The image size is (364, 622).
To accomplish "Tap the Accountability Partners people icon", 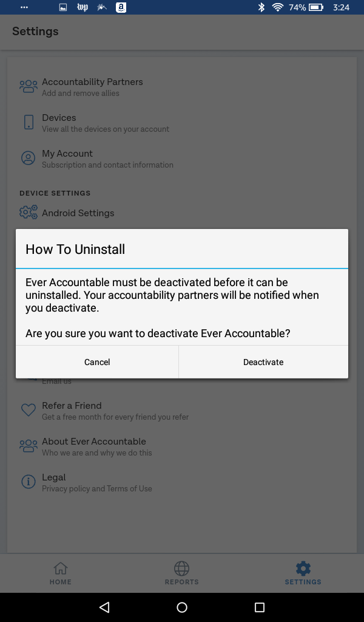I will tap(29, 86).
